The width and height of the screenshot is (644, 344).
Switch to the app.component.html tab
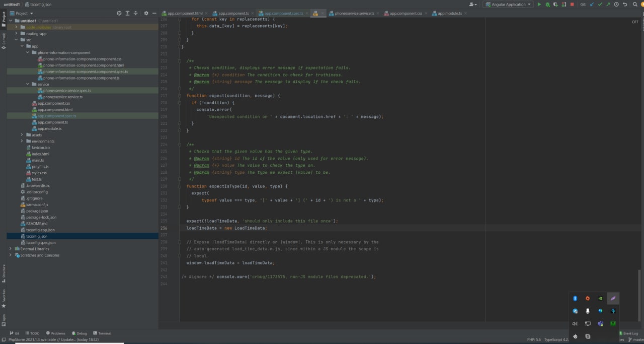coord(185,13)
